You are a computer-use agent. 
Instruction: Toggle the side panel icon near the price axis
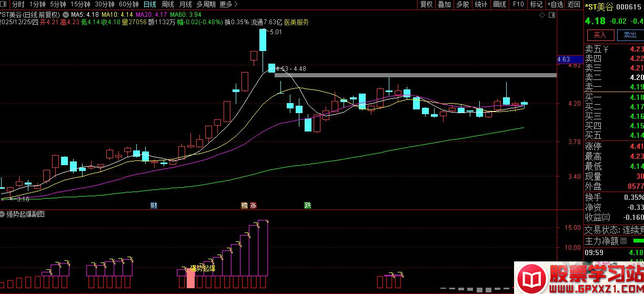point(551,15)
